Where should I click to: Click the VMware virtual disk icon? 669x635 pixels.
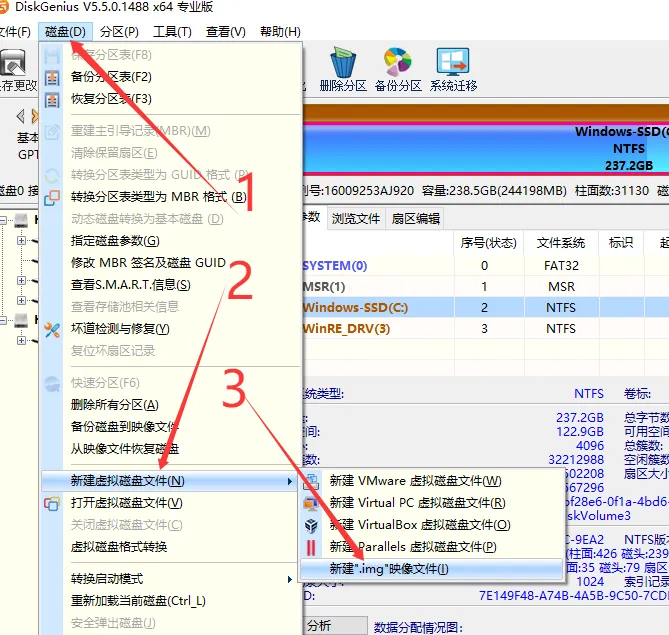(x=311, y=481)
